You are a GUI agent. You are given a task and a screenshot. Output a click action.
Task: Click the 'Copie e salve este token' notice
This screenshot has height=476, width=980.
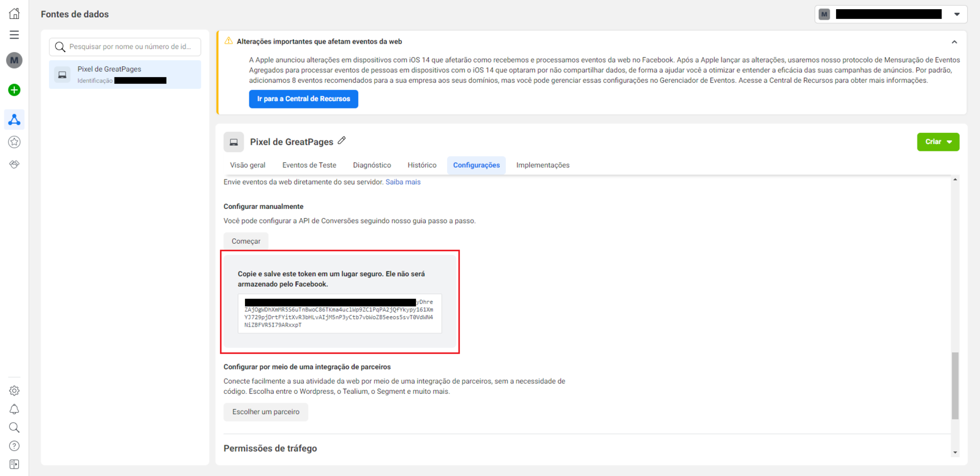[331, 279]
